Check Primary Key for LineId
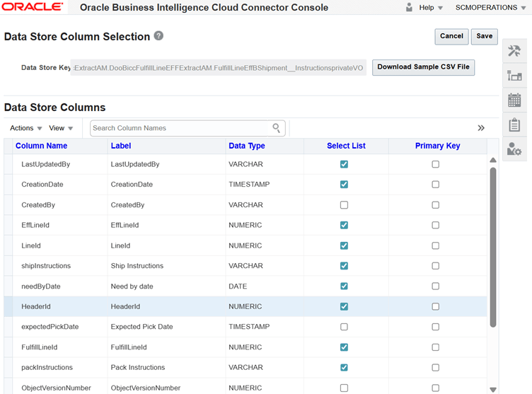Viewport: 532px width, 394px height. (436, 245)
